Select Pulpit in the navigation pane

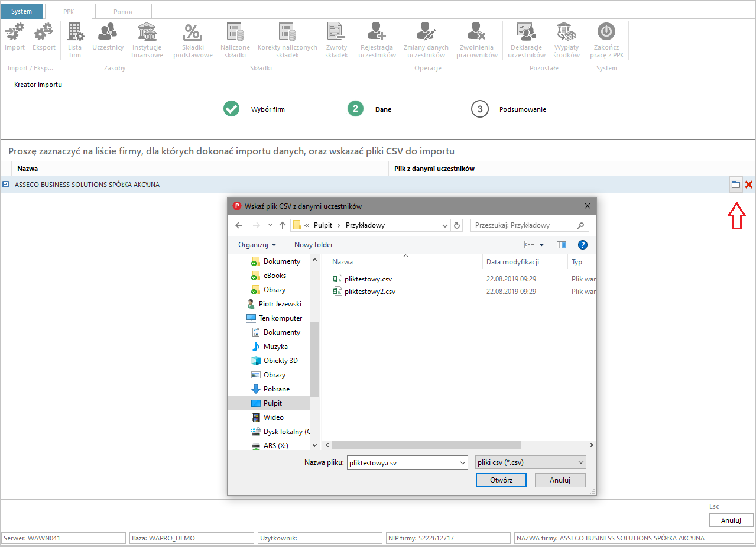(x=268, y=403)
